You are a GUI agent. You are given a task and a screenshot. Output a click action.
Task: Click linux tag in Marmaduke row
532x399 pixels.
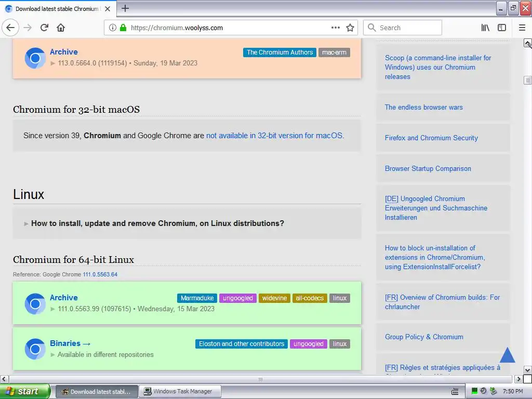(x=340, y=298)
